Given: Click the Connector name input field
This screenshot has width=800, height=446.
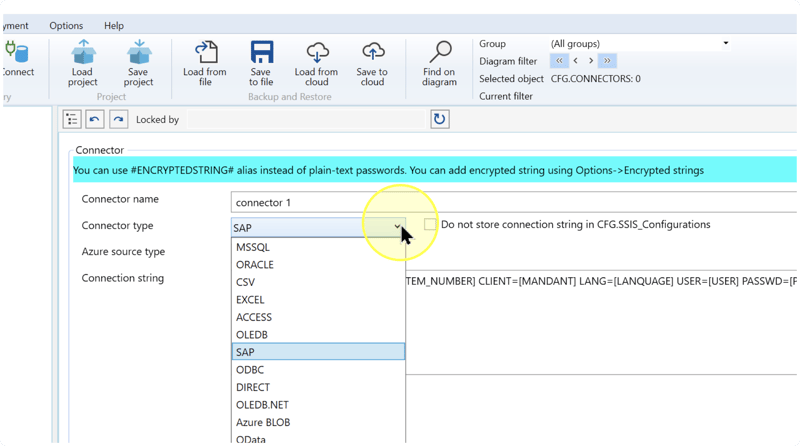Looking at the screenshot, I should pos(514,202).
